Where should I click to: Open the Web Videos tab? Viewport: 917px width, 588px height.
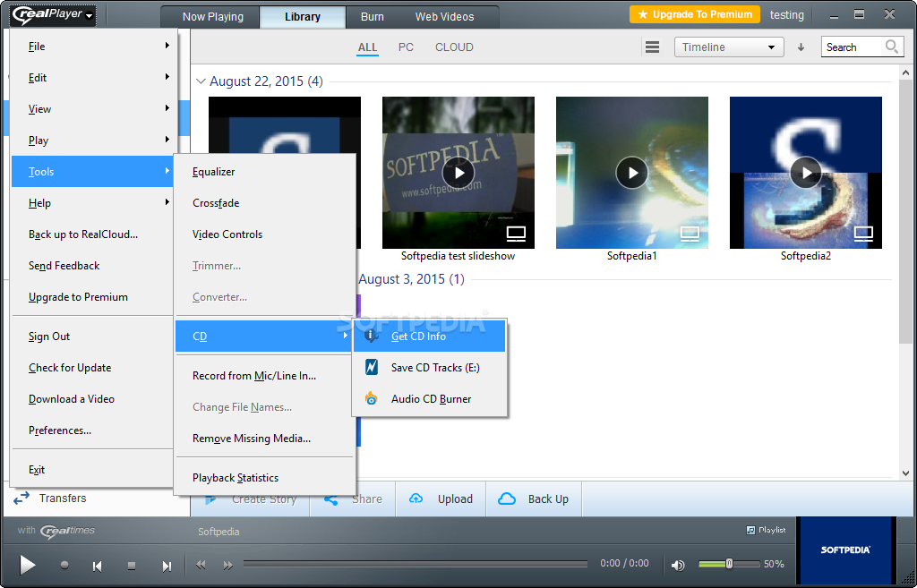coord(444,17)
